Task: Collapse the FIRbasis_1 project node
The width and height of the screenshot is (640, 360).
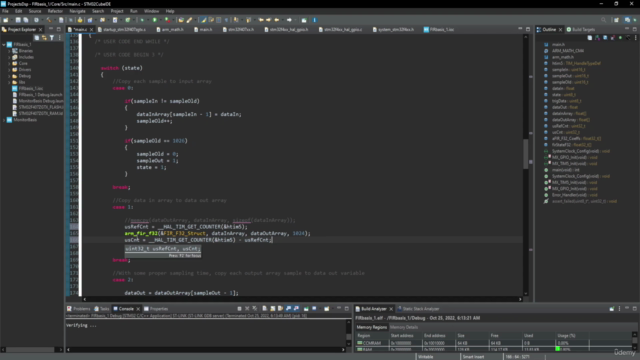Action: (4, 44)
